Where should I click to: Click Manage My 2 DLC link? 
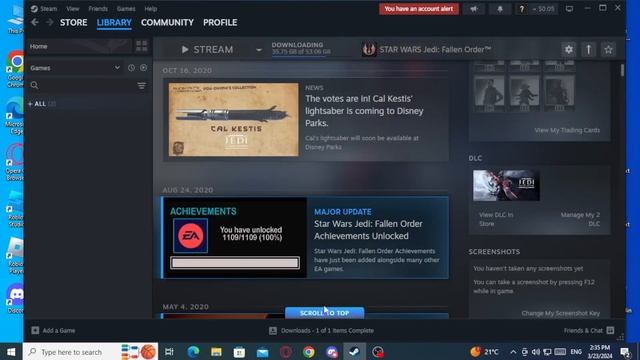(x=580, y=219)
